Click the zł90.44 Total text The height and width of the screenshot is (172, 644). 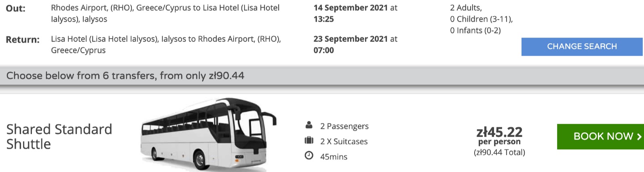499,153
